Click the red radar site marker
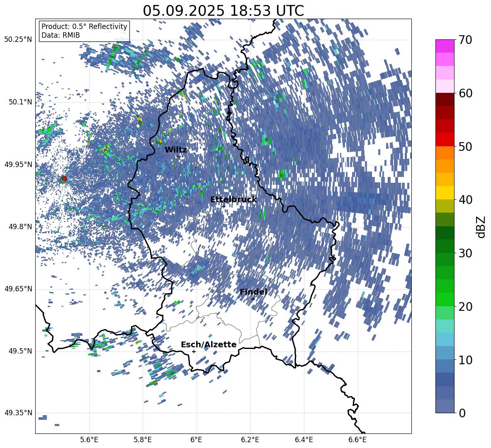The width and height of the screenshot is (491, 448). tap(64, 179)
